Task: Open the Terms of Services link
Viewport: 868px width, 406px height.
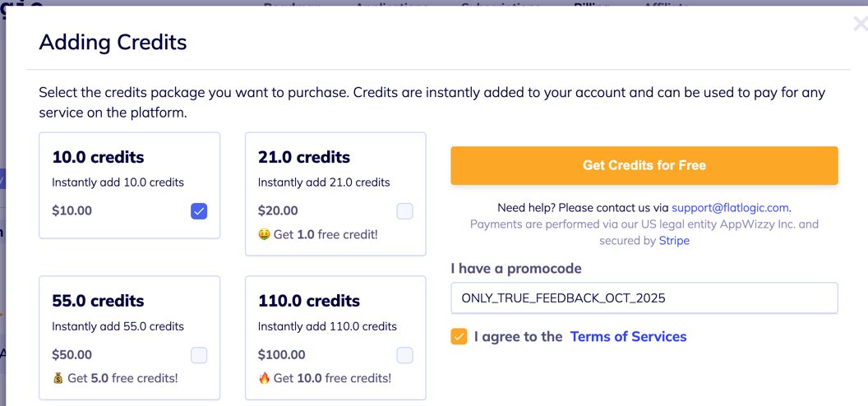Action: click(x=628, y=336)
